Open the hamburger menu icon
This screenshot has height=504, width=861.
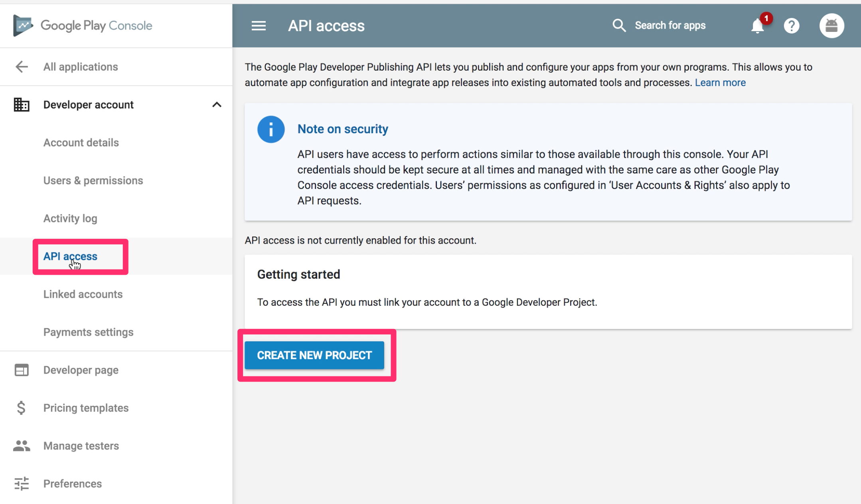[259, 26]
